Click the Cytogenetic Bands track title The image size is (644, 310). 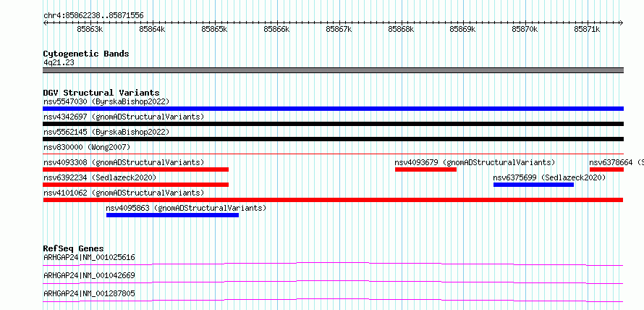(86, 54)
